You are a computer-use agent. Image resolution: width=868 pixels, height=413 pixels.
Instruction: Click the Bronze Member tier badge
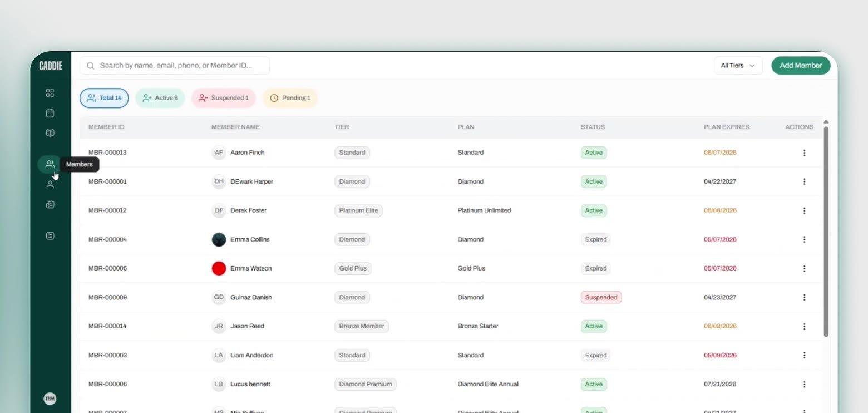[362, 326]
